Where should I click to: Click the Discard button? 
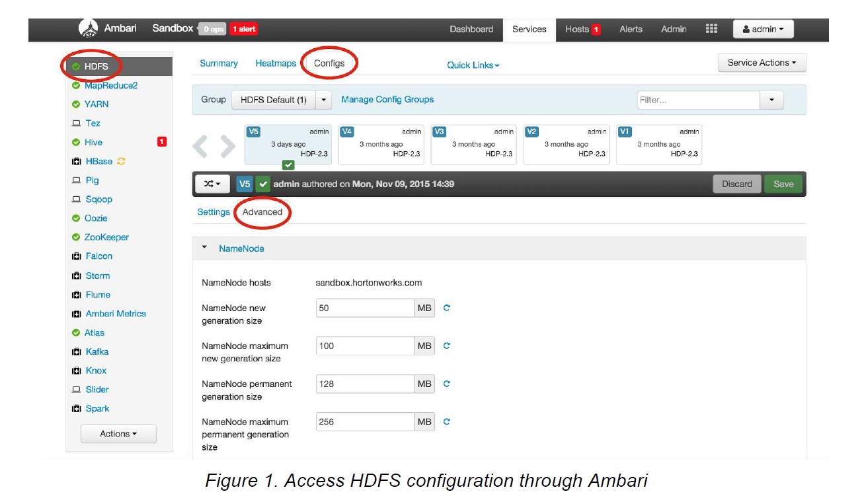coord(737,184)
